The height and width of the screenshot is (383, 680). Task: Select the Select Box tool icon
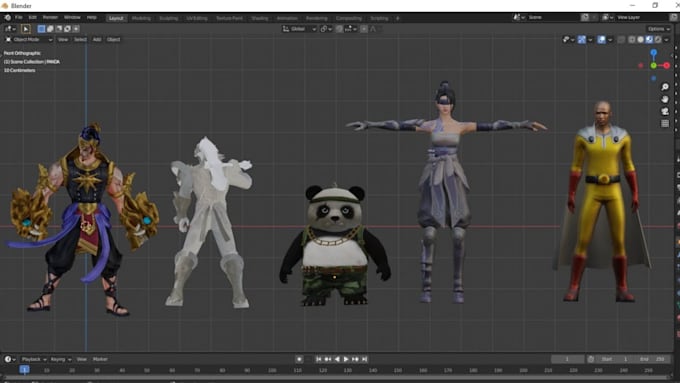pyautogui.click(x=26, y=29)
